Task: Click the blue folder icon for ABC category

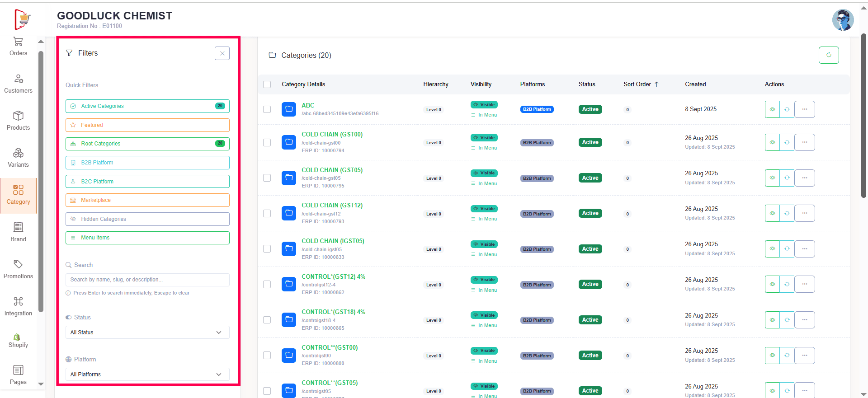Action: [x=289, y=109]
